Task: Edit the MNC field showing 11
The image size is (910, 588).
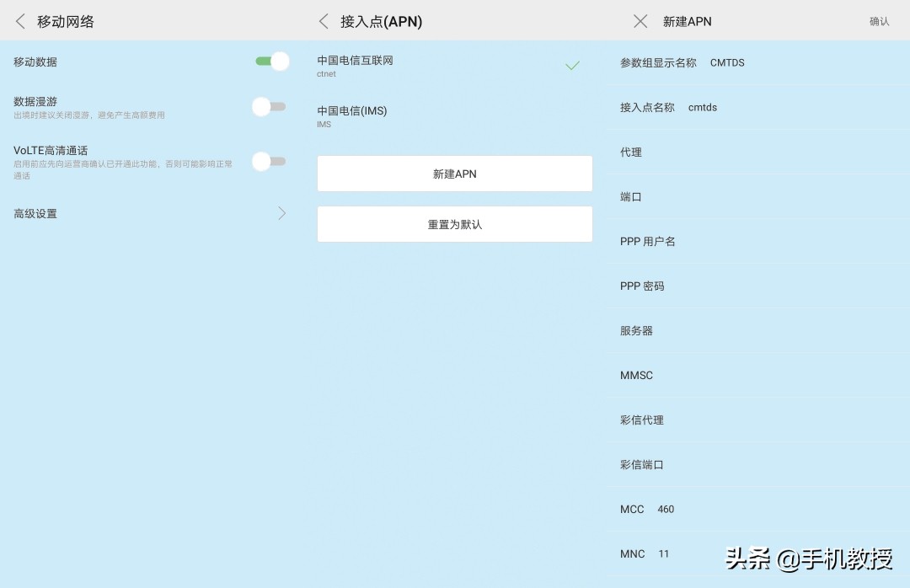Action: click(758, 553)
